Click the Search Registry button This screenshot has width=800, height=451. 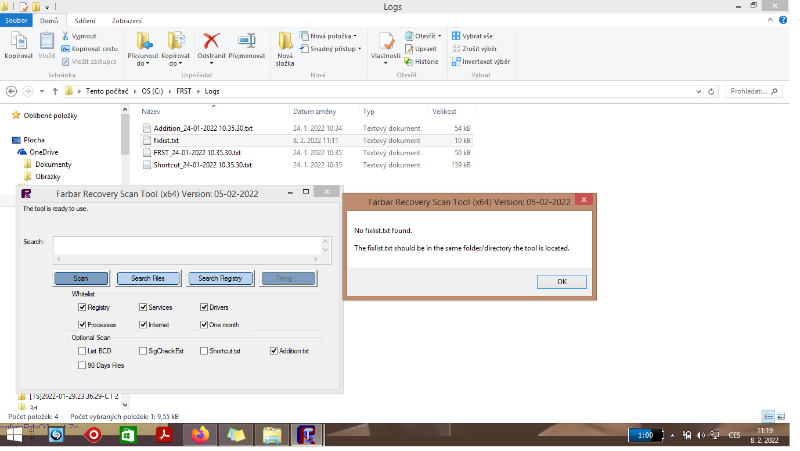[220, 279]
